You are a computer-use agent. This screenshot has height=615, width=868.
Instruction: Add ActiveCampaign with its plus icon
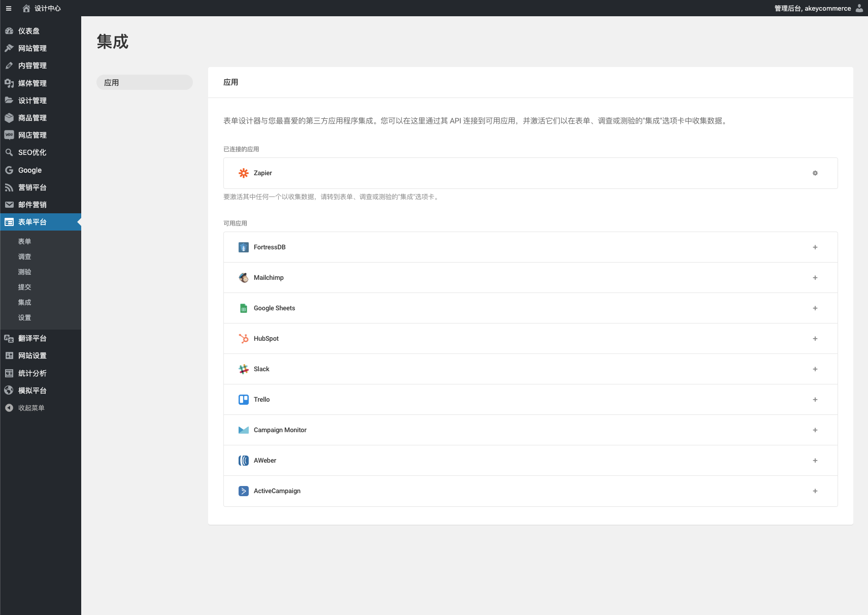click(815, 491)
